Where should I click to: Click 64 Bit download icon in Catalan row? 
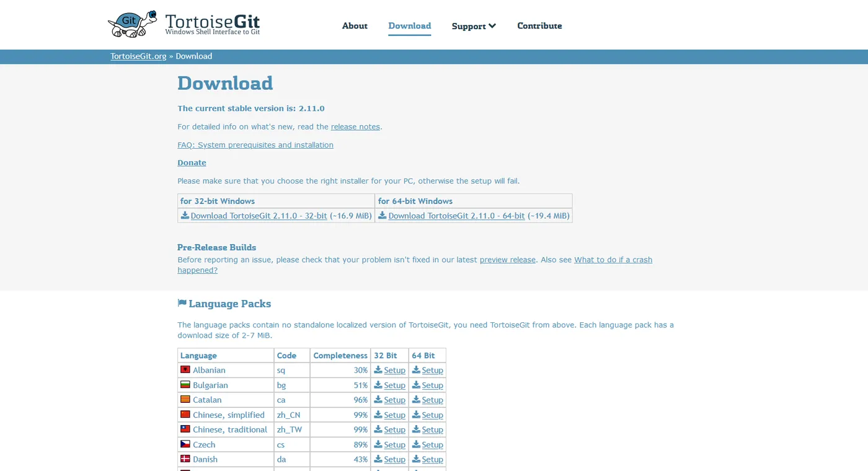point(416,400)
